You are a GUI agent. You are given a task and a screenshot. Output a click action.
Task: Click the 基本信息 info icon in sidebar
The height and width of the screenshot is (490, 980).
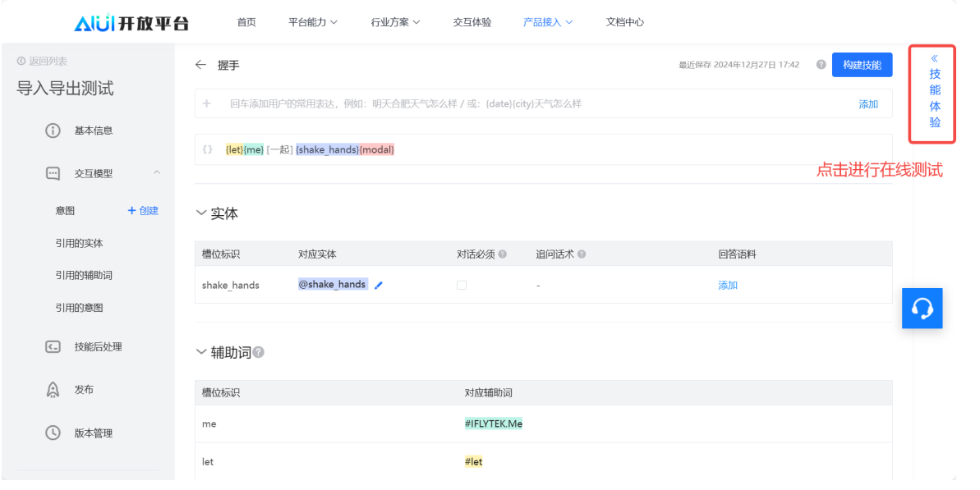click(53, 131)
